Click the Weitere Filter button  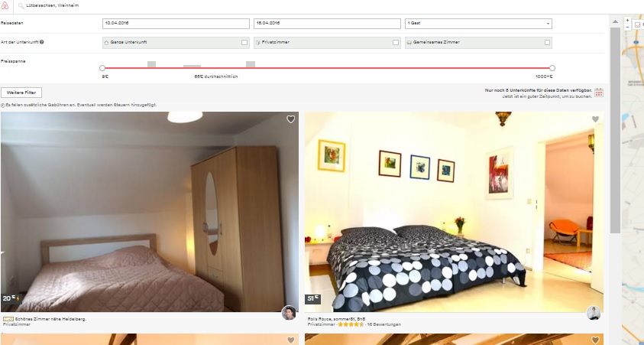21,93
